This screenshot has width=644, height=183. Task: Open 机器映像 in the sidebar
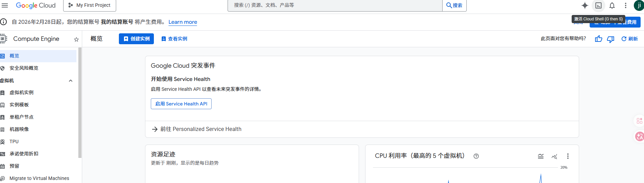point(38,130)
